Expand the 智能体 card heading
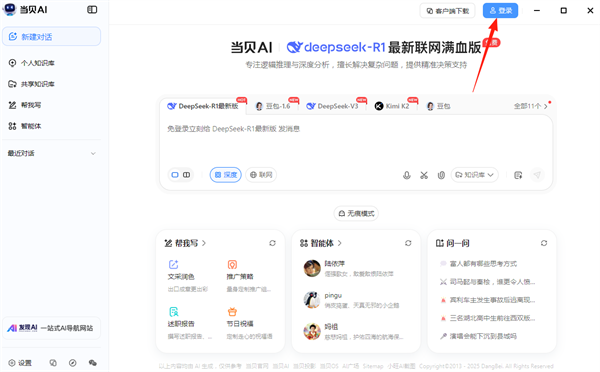Image resolution: width=600 pixels, height=372 pixels. [x=321, y=243]
